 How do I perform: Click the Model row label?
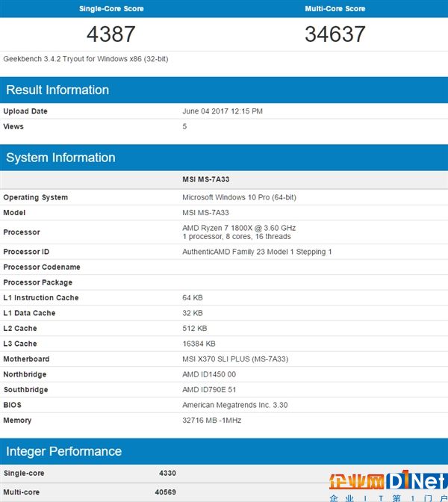tap(14, 213)
